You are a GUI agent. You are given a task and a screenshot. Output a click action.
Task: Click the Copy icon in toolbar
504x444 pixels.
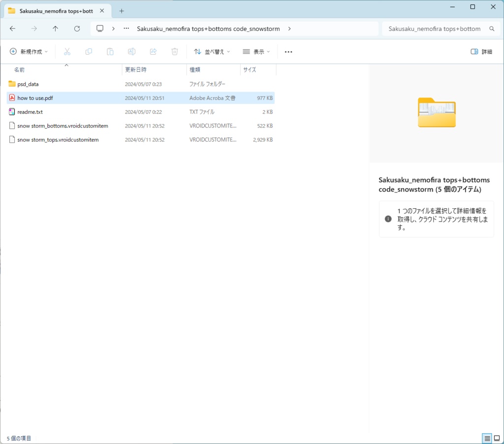click(89, 52)
